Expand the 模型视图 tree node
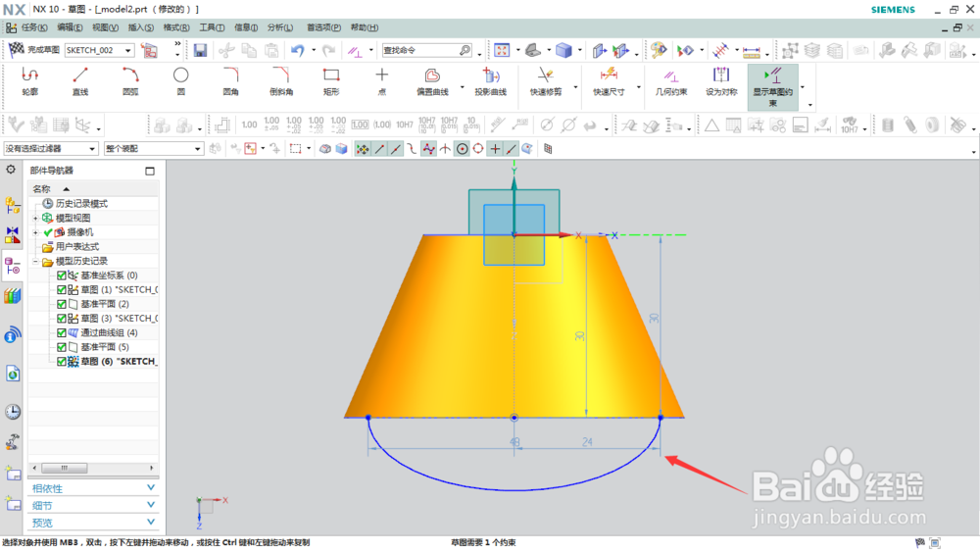The image size is (980, 551). [x=35, y=219]
